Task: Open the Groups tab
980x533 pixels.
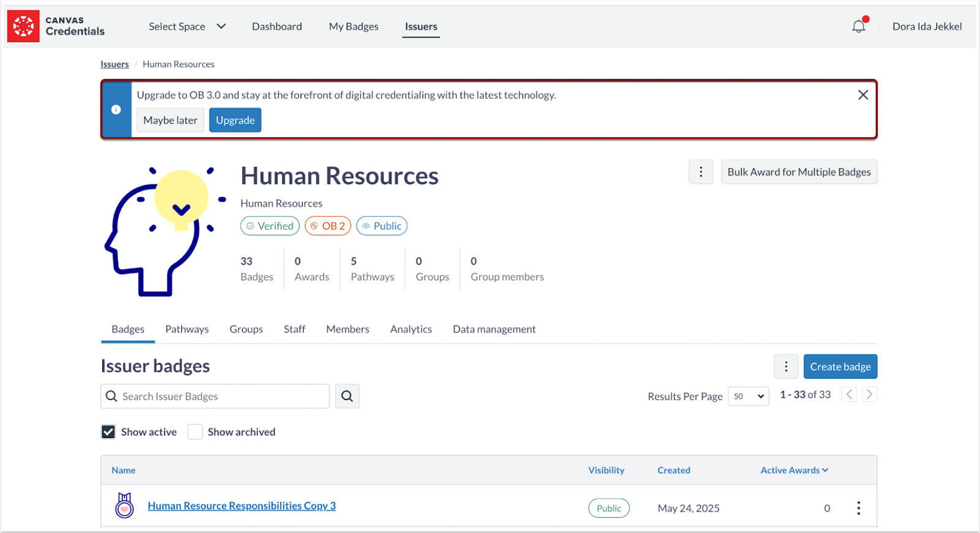Action: tap(246, 329)
